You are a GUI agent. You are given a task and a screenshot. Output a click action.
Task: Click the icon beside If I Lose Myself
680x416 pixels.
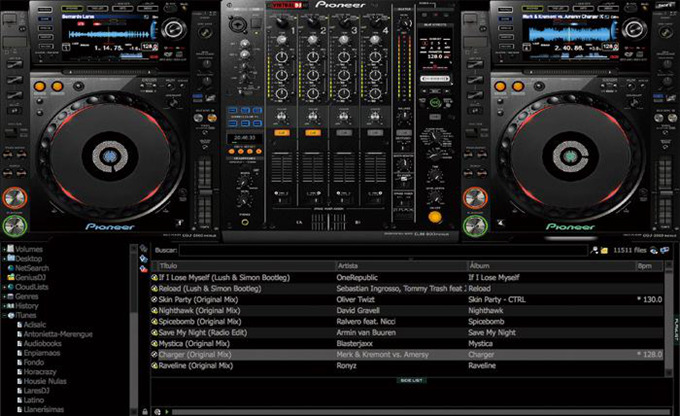(154, 277)
